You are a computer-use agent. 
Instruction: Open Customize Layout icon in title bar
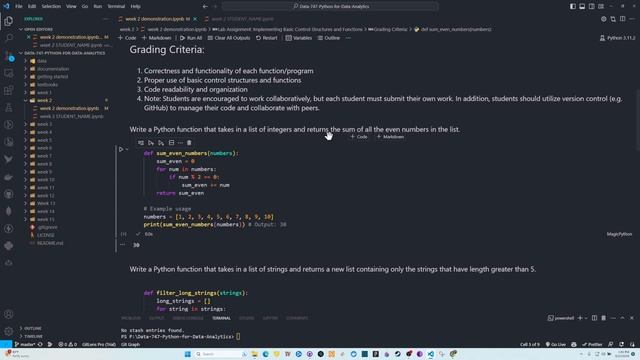click(601, 7)
